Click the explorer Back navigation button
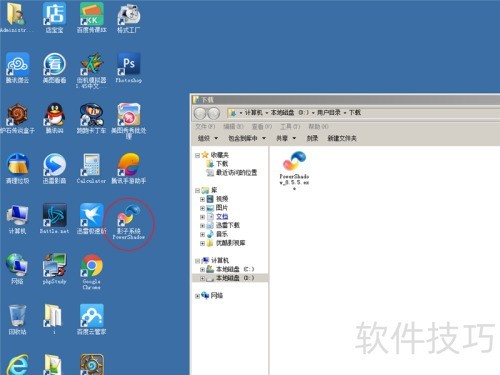Screen dimensions: 500x375 coord(200,114)
